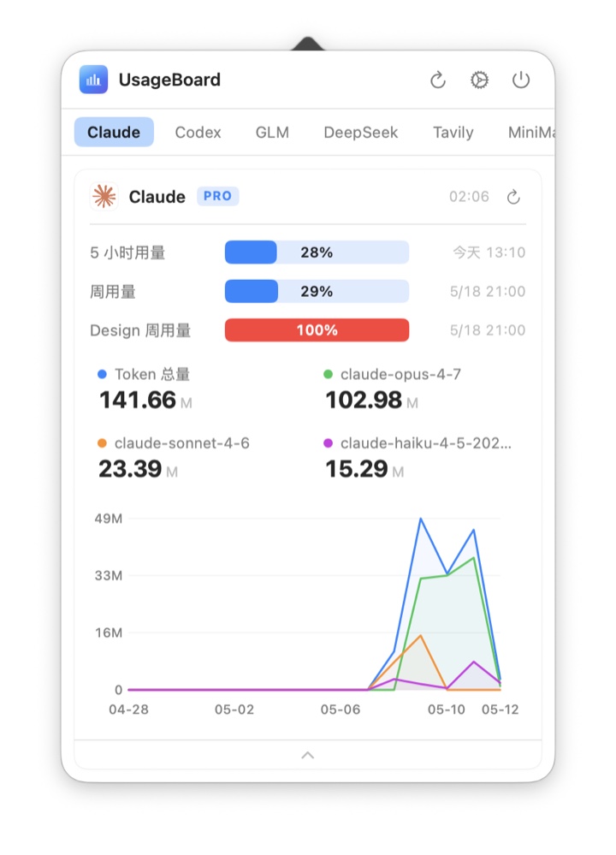Click 5/18 21:00 in 周用量 row
The width and height of the screenshot is (616, 855).
pos(488,291)
